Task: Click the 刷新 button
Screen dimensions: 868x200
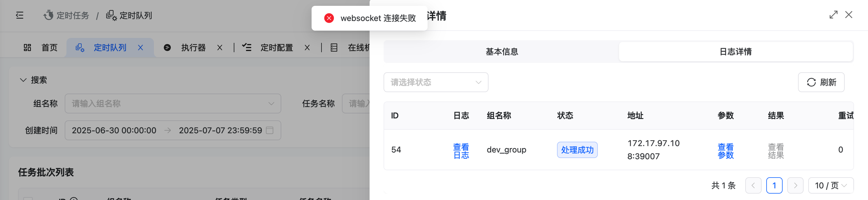Action: click(x=821, y=82)
